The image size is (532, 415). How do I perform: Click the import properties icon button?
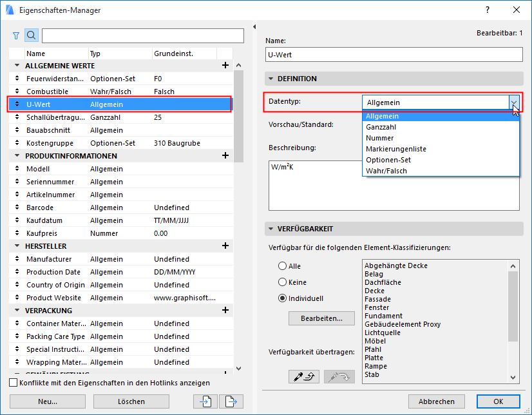pyautogui.click(x=205, y=401)
